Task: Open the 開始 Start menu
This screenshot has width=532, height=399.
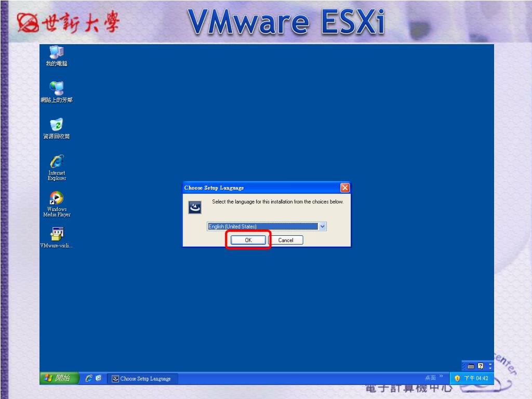Action: (x=60, y=378)
